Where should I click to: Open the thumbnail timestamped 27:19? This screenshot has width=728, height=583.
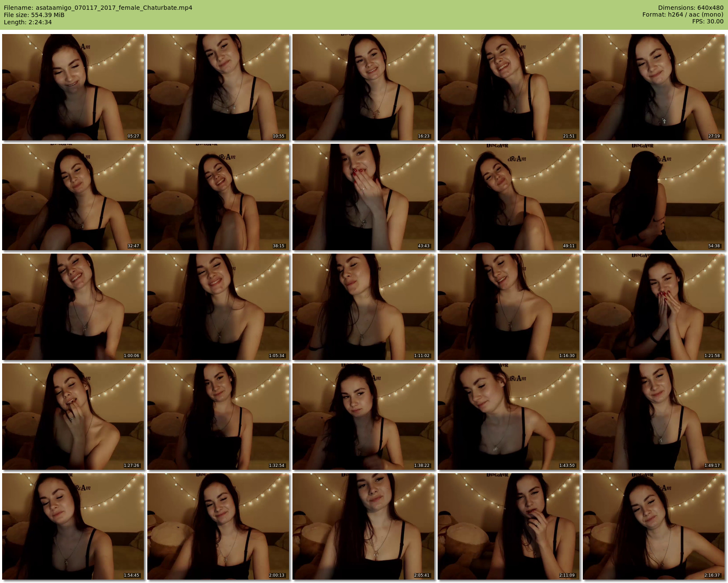coord(654,87)
